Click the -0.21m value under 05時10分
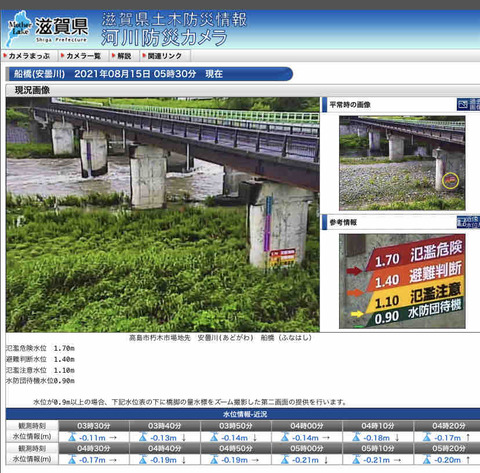This screenshot has height=473, width=480. pos(377,460)
